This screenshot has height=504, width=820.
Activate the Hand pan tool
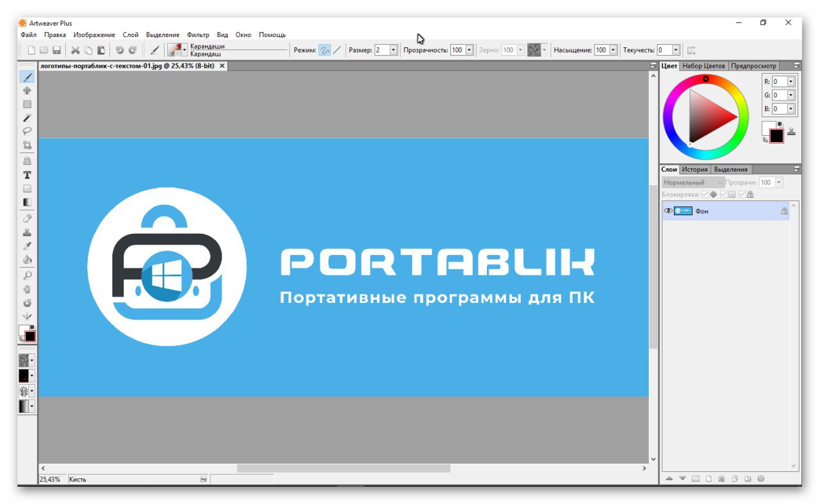(27, 289)
